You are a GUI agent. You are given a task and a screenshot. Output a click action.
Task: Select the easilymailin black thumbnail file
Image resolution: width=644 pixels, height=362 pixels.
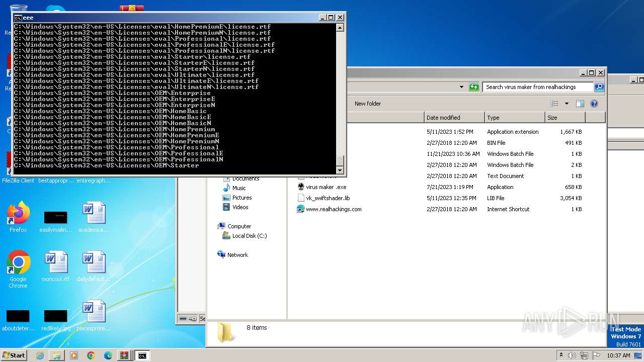(55, 221)
